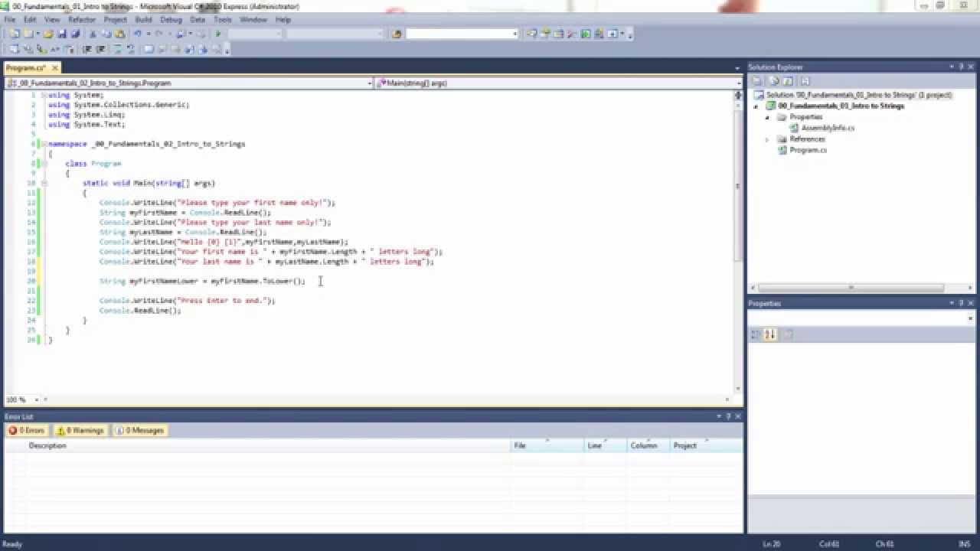Open the Find combo box dropdown
The image size is (980, 551).
pyautogui.click(x=515, y=34)
